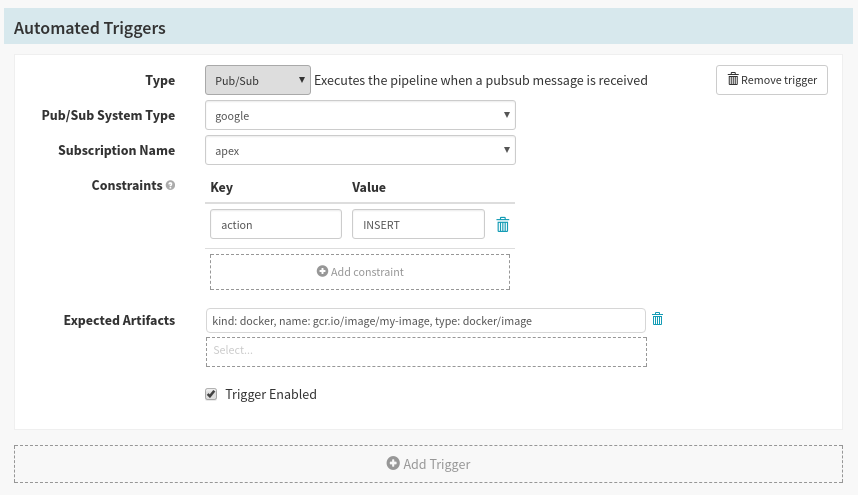Click the trash icon inside Remove trigger

point(733,80)
